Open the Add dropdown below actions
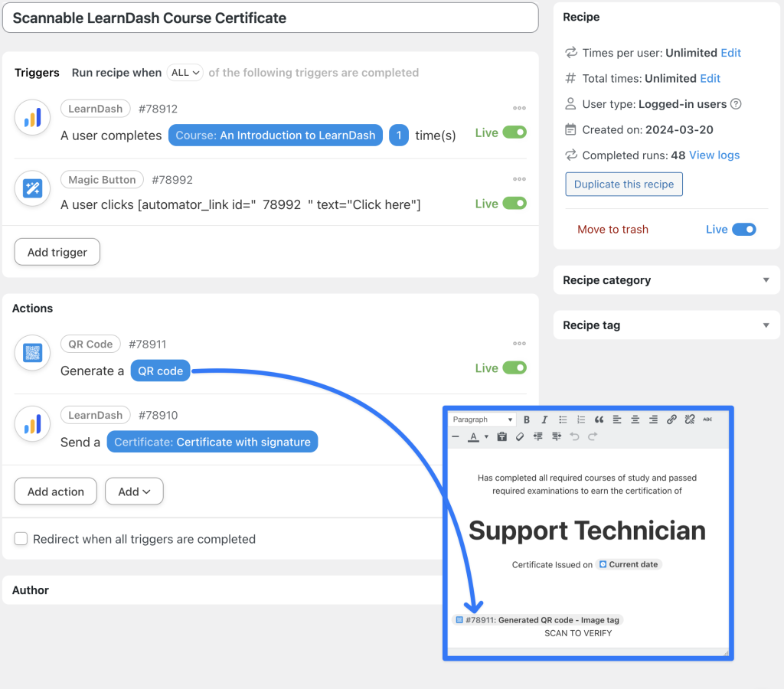This screenshot has height=689, width=784. tap(134, 491)
